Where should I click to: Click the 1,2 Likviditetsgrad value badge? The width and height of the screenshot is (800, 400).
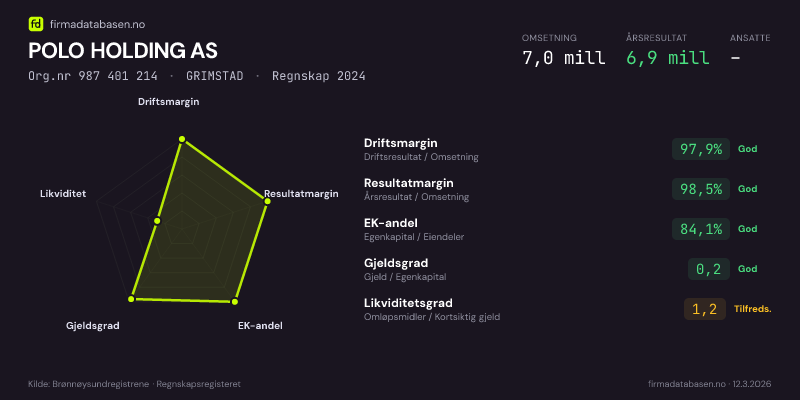(x=705, y=309)
